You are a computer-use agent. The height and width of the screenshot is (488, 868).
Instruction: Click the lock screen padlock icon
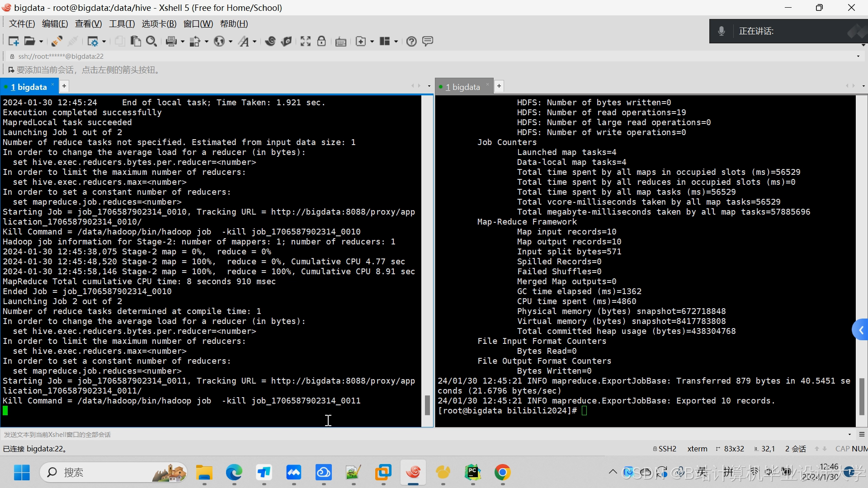pos(321,41)
